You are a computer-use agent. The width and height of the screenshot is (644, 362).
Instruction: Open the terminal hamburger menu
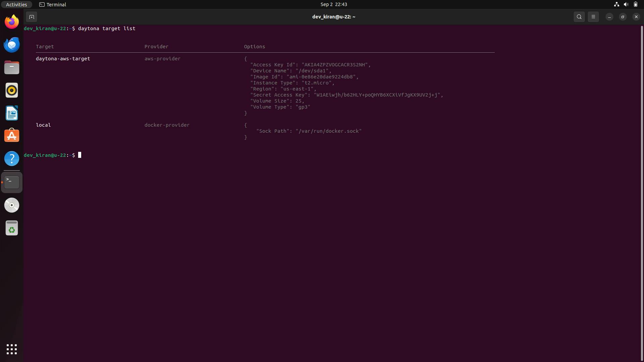click(x=593, y=17)
